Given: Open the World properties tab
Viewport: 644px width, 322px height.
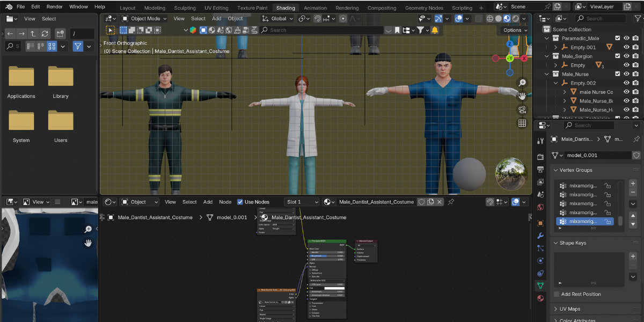Looking at the screenshot, I should 540,207.
